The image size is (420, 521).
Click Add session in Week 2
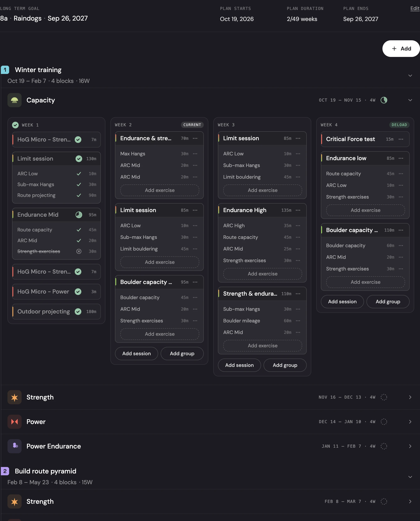click(x=137, y=354)
